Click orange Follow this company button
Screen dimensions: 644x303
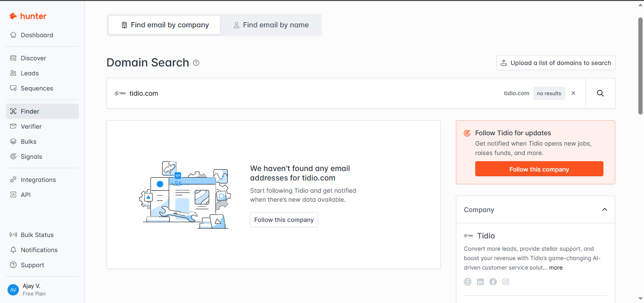539,169
